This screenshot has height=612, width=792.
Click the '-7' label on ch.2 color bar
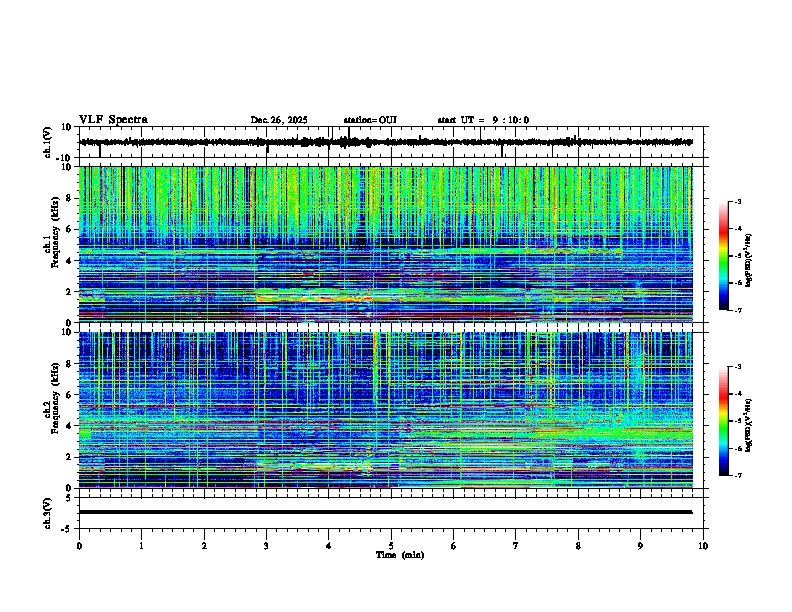[x=737, y=475]
